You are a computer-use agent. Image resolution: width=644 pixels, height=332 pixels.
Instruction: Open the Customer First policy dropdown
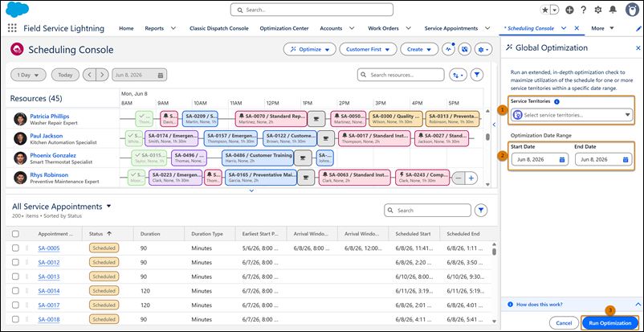[x=368, y=49]
